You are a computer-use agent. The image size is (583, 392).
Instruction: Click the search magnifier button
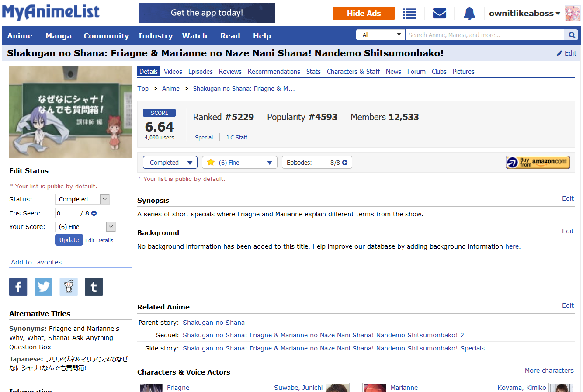(572, 35)
